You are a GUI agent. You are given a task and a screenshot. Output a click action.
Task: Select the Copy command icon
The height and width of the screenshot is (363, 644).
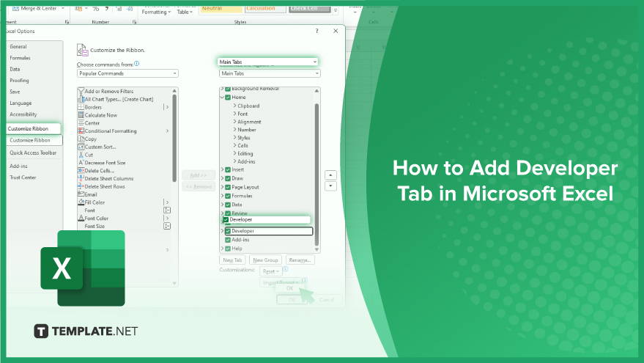[81, 139]
